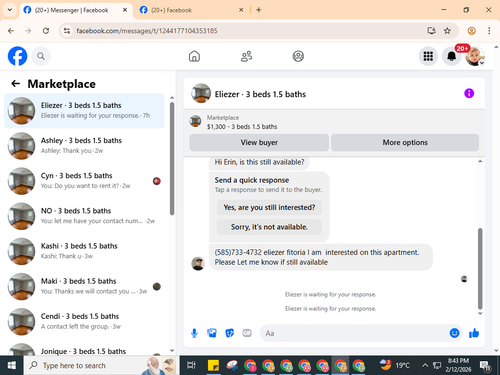Click taskbar search box
The width and height of the screenshot is (500, 375).
tap(100, 366)
